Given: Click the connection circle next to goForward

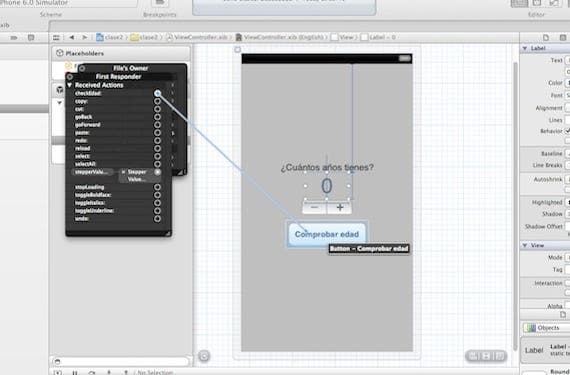Looking at the screenshot, I should 157,125.
